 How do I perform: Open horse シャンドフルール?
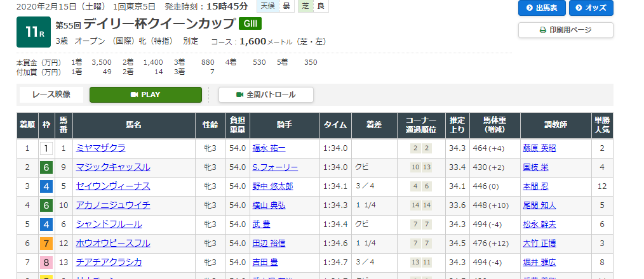tap(109, 224)
